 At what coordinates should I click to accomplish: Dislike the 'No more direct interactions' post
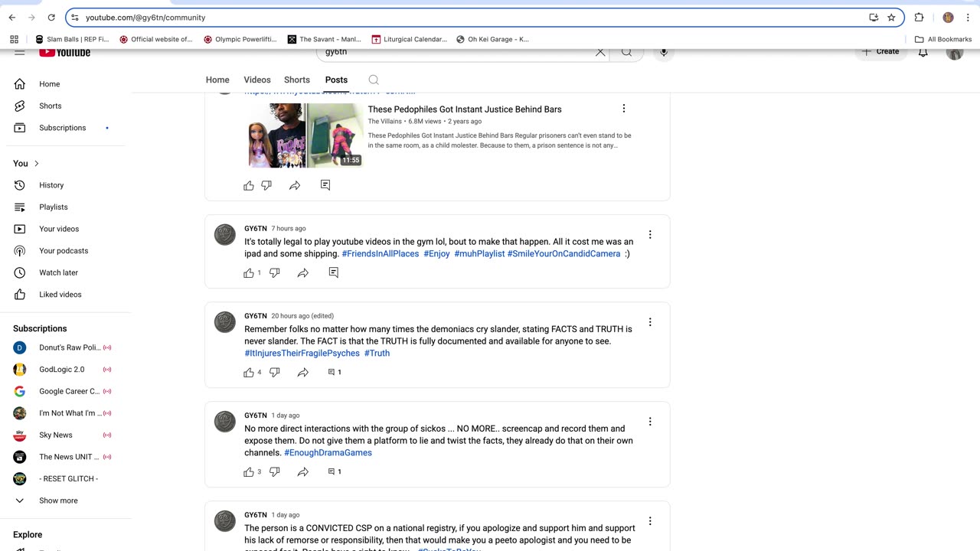275,471
